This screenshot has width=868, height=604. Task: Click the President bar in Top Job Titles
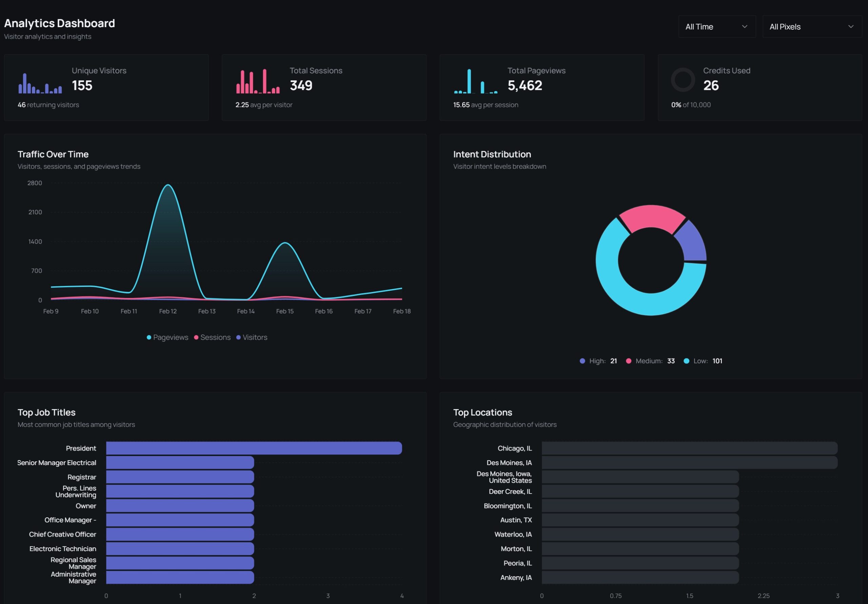(253, 449)
